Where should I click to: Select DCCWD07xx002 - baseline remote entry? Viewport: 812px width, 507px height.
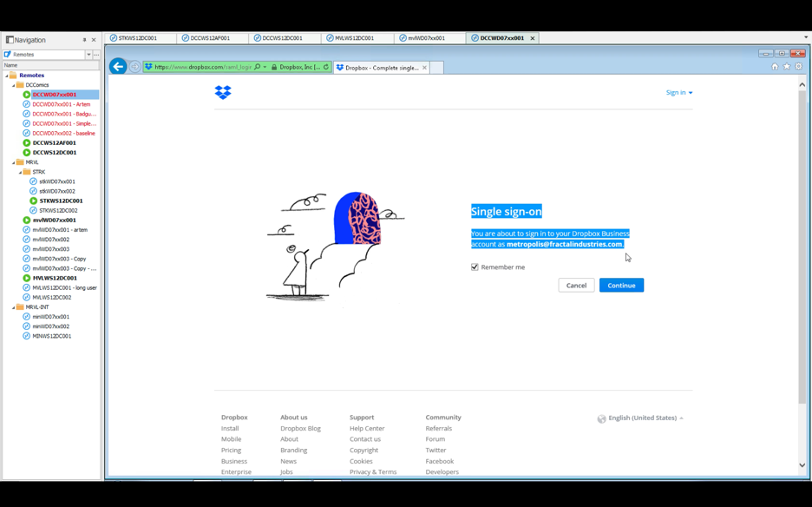pos(63,133)
